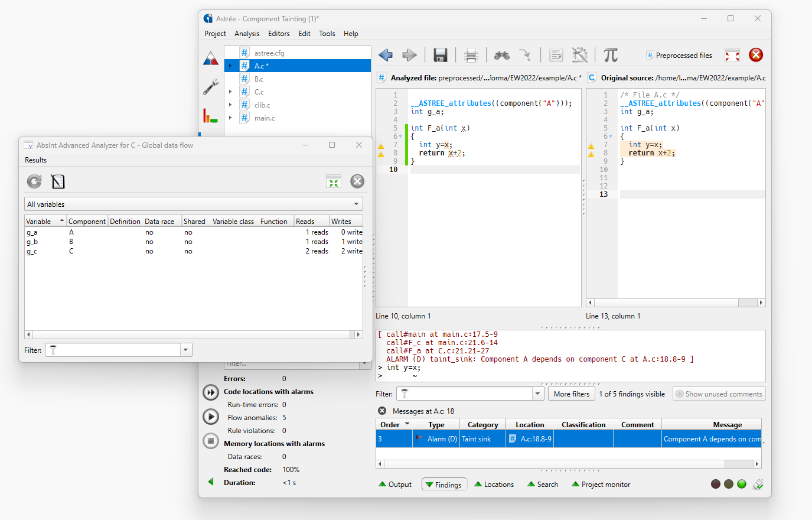The height and width of the screenshot is (520, 812).
Task: Click the fast-forward analysis button
Action: pyautogui.click(x=211, y=392)
